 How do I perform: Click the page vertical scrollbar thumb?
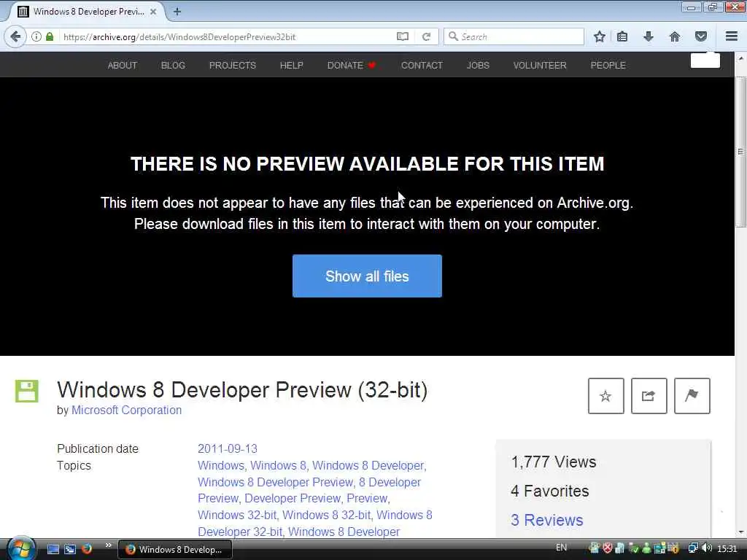pyautogui.click(x=740, y=152)
